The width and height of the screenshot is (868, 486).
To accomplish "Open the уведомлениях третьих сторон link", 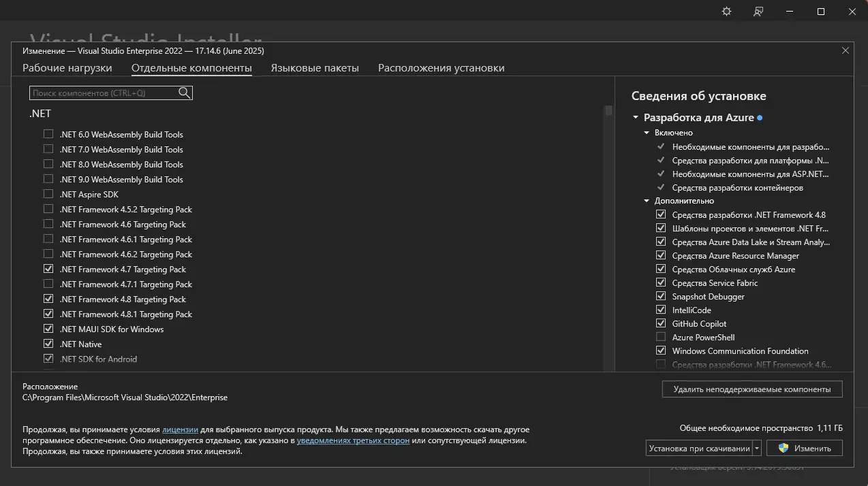I will (x=353, y=440).
